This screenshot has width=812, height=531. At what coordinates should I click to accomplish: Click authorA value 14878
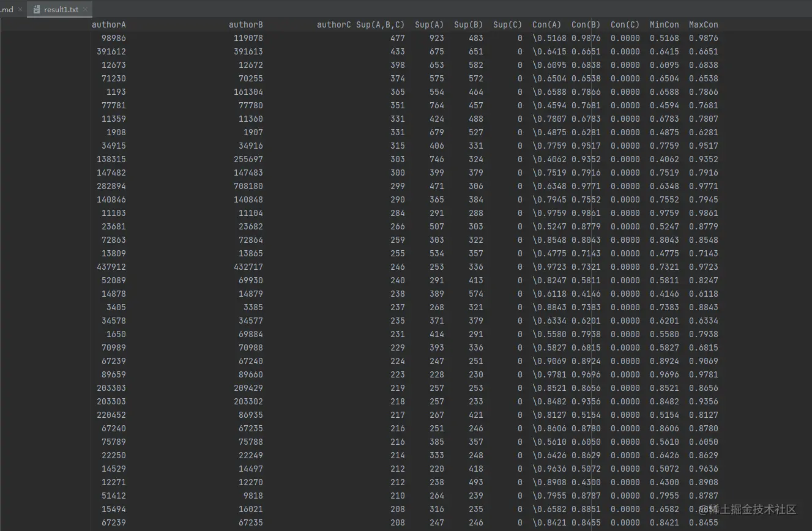(114, 294)
